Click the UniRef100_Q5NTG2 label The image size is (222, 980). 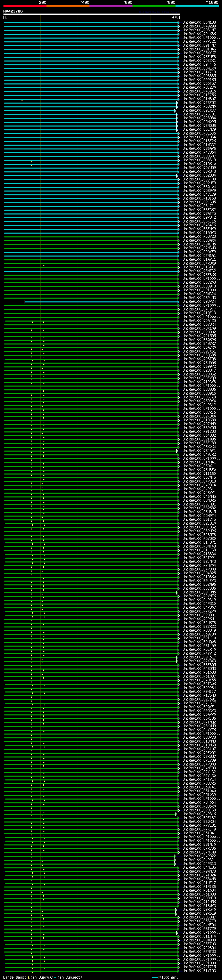point(199,271)
